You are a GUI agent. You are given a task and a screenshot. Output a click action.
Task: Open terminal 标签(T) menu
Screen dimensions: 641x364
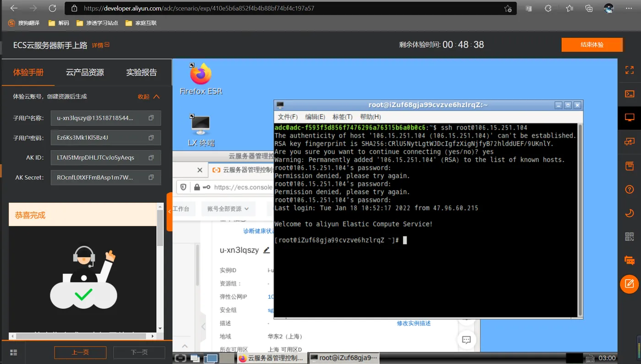coord(342,117)
